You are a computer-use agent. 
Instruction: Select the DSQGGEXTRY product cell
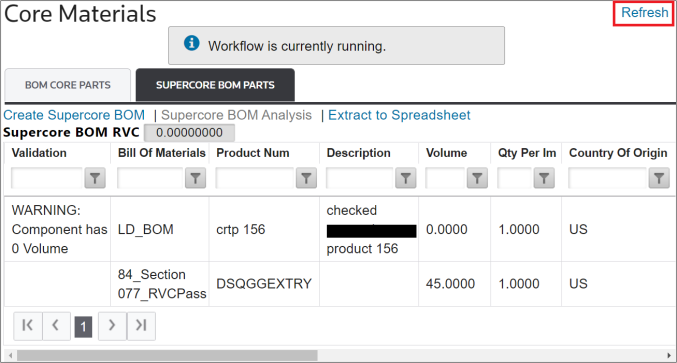(x=264, y=284)
